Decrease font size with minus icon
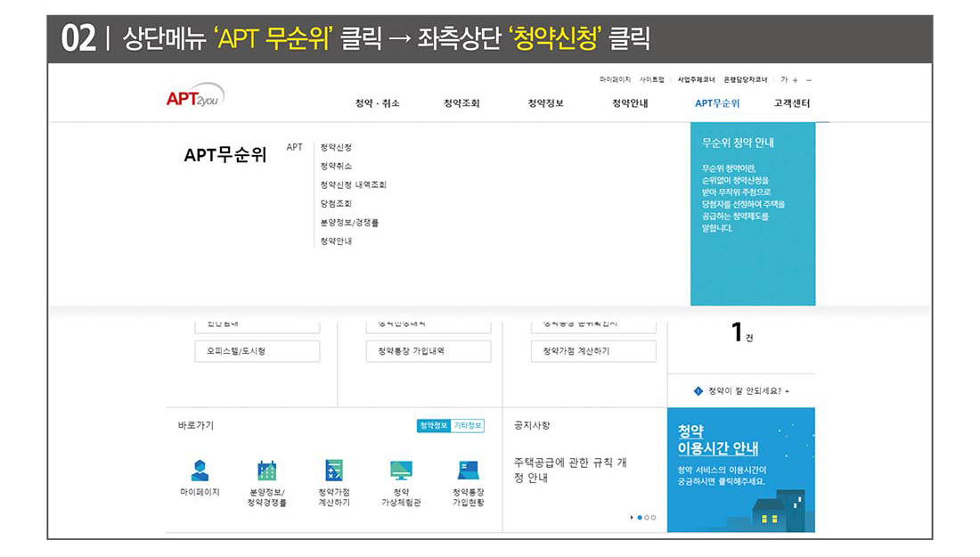The width and height of the screenshot is (980, 557). click(809, 80)
